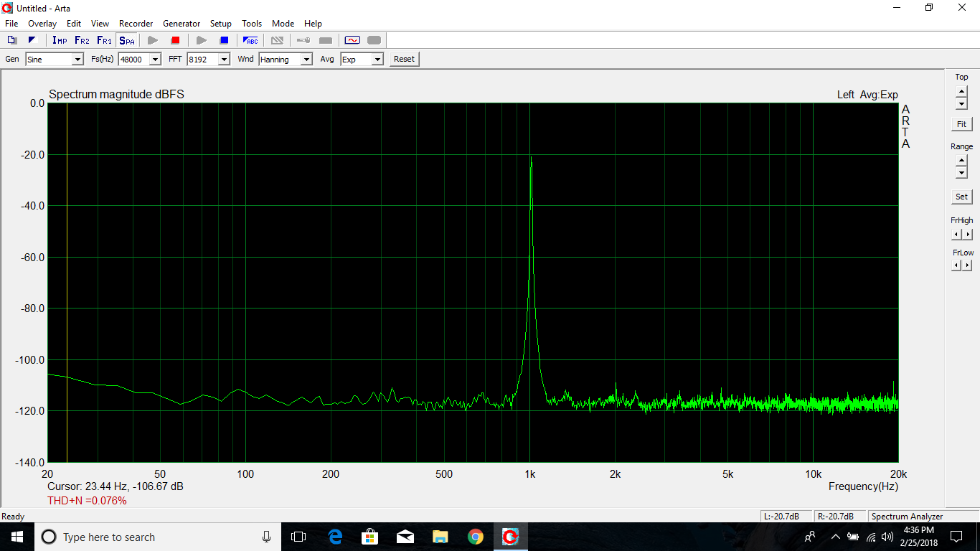Click the taskbar microphone search icon
The image size is (980, 551).
click(266, 537)
